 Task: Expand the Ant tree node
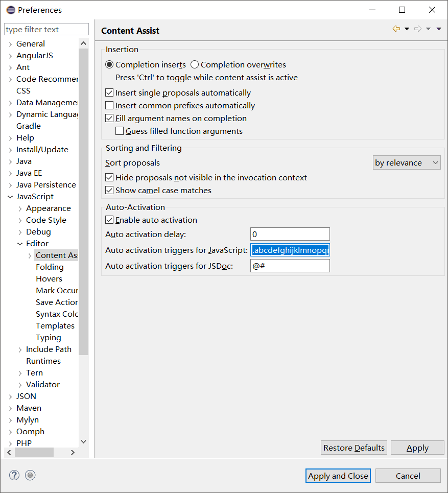pos(10,67)
